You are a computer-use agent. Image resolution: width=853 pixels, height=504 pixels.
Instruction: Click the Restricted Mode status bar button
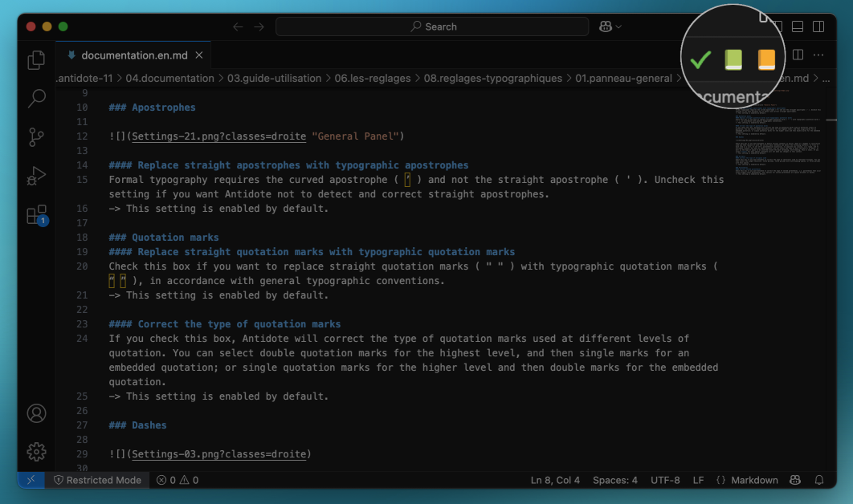pyautogui.click(x=97, y=480)
